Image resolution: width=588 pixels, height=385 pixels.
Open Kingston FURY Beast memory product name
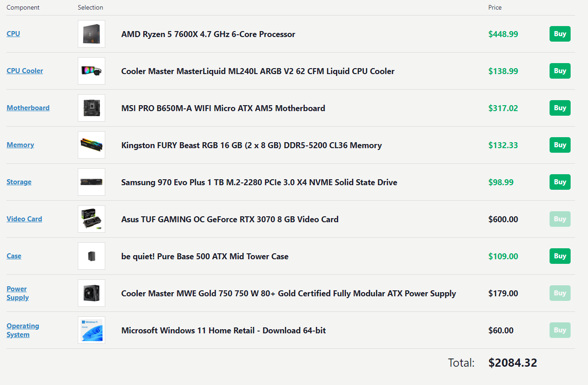click(251, 145)
